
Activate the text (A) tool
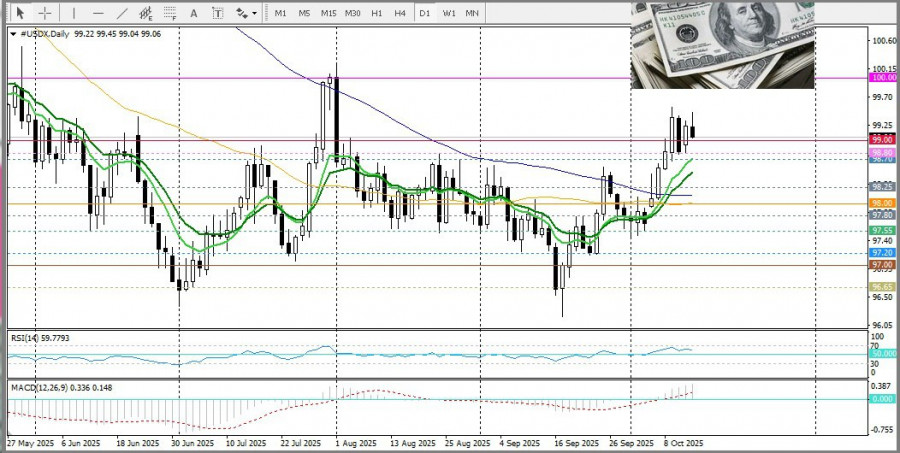coord(194,13)
